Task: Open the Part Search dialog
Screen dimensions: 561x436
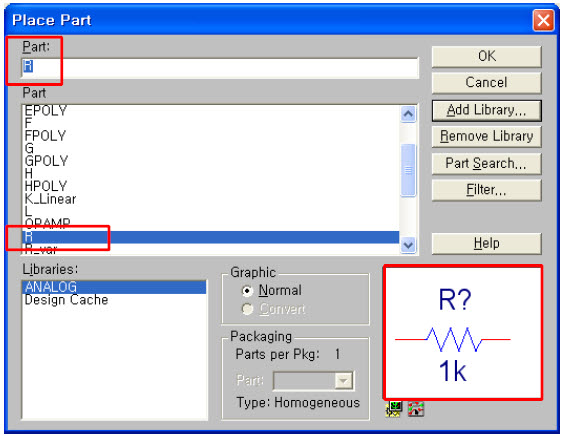Action: (487, 163)
